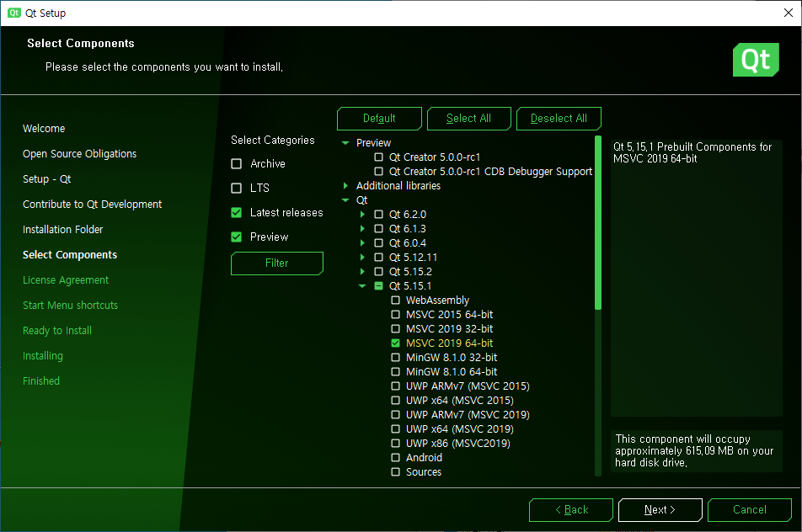802x532 pixels.
Task: Select the License Agreement step
Action: point(66,280)
